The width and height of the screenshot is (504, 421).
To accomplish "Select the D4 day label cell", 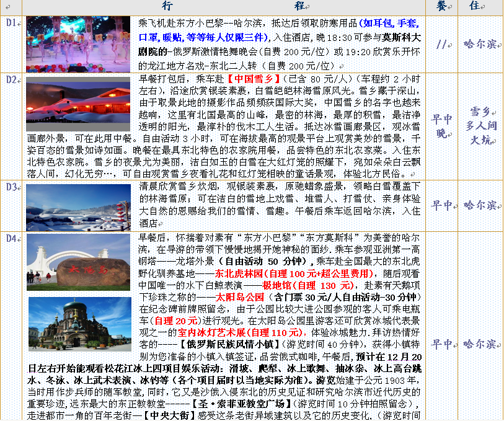I will [11, 239].
